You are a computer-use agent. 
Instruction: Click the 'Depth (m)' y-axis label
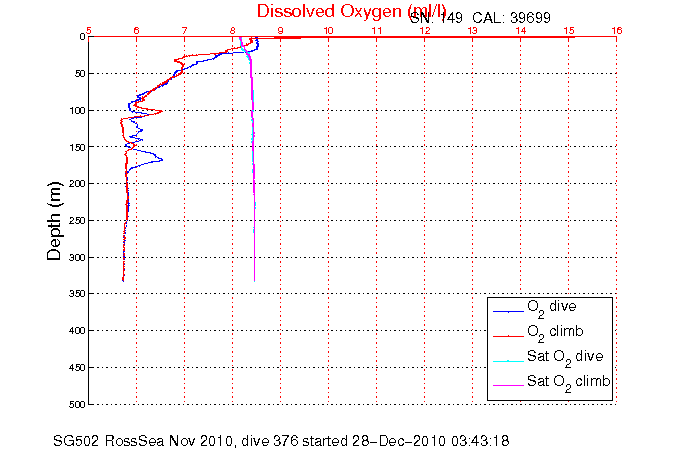click(54, 221)
